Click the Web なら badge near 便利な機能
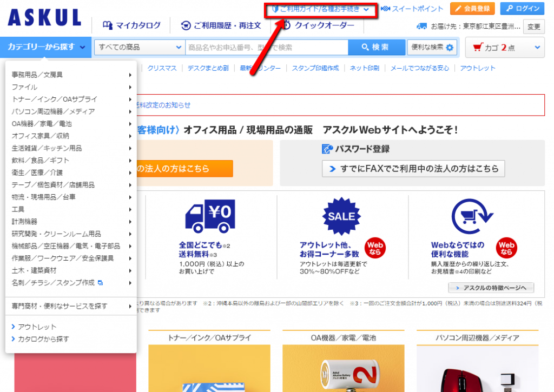554x392 pixels. pos(506,248)
